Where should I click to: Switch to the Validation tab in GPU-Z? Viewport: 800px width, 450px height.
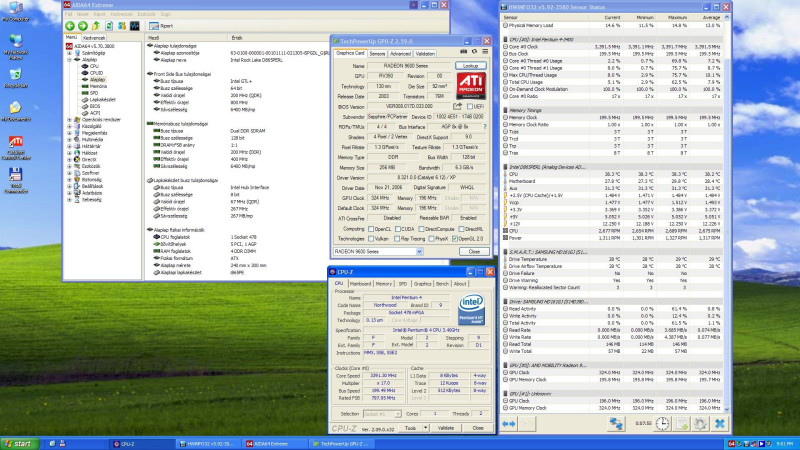coord(426,54)
